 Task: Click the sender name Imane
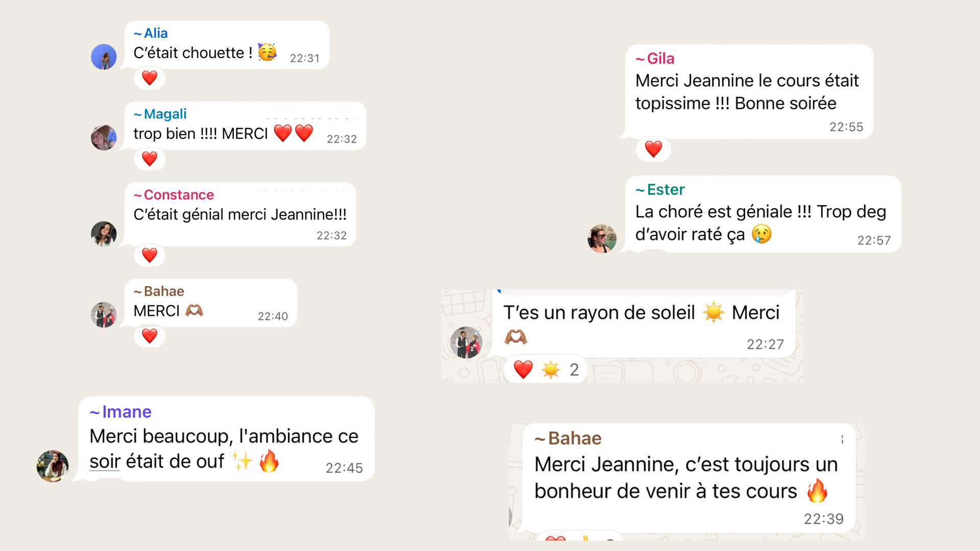point(126,412)
